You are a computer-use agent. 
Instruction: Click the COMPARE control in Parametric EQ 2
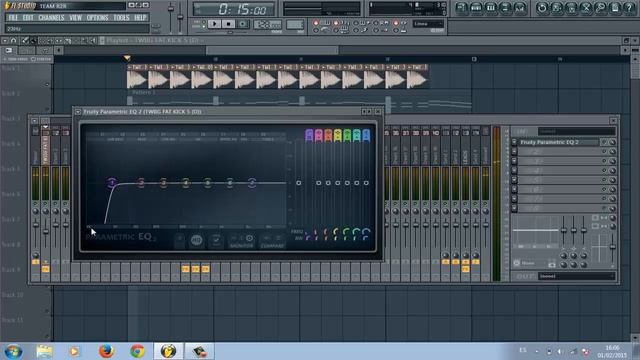273,241
